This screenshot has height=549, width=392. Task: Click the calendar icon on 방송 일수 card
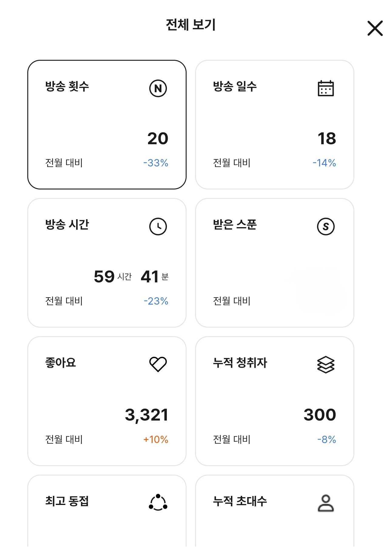pos(326,88)
